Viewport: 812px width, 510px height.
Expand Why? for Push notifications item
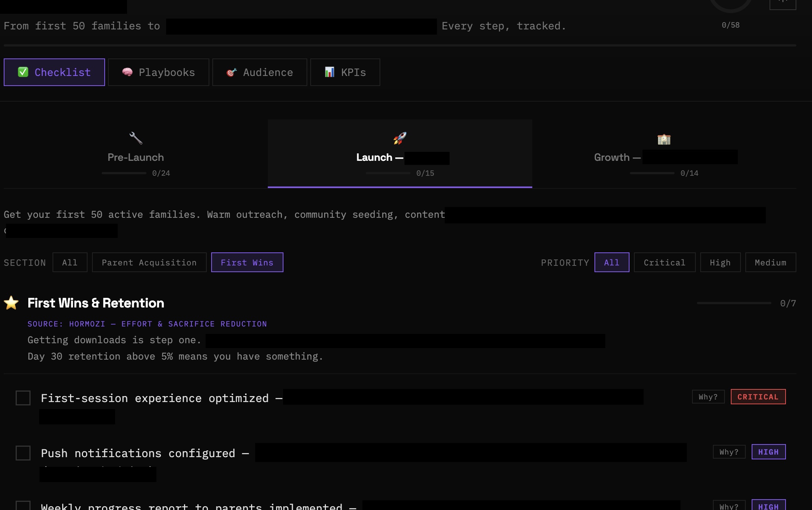tap(729, 452)
